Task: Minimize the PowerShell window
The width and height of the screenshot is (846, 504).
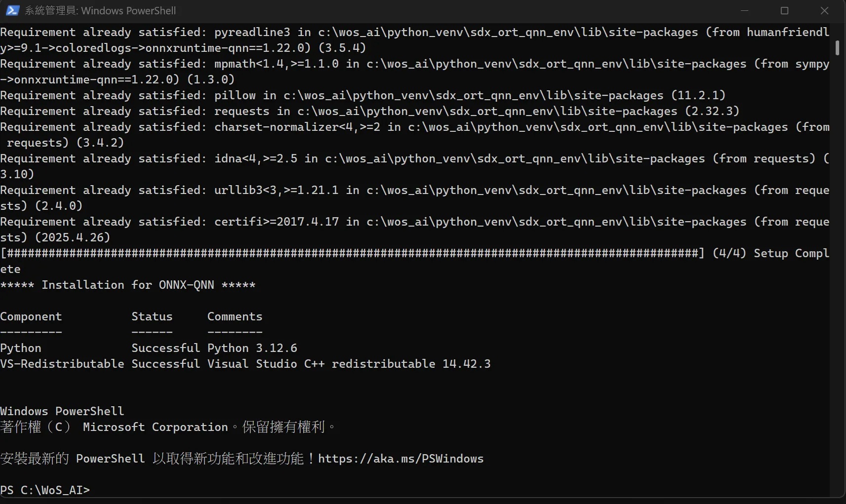Action: (744, 10)
